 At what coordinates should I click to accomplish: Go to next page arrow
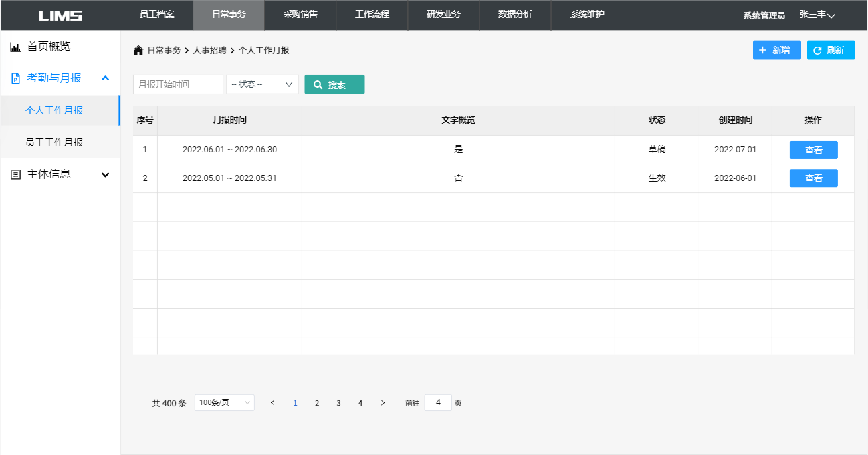click(x=383, y=403)
